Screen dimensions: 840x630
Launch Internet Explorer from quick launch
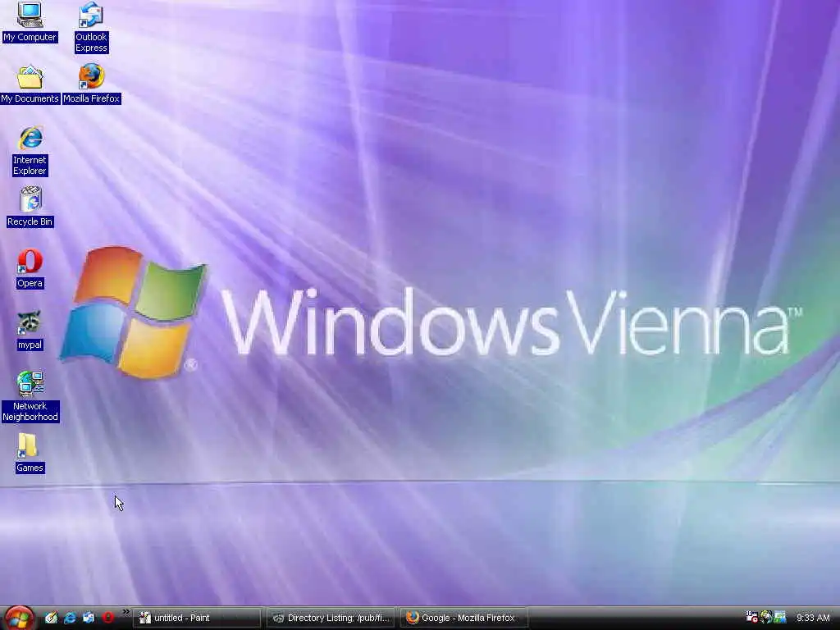point(70,618)
